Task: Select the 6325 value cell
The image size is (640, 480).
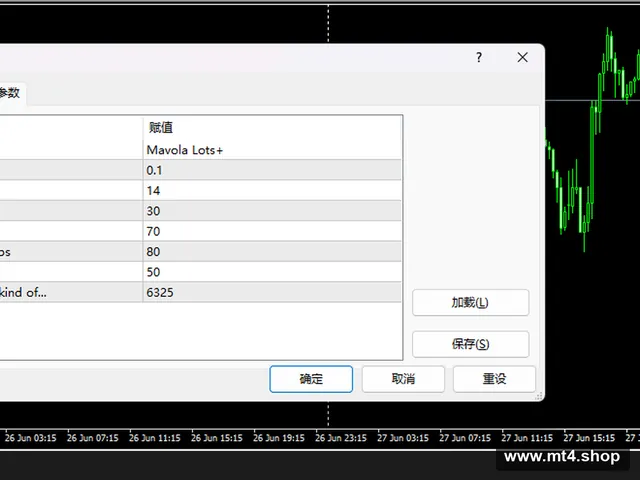Action: pos(272,293)
